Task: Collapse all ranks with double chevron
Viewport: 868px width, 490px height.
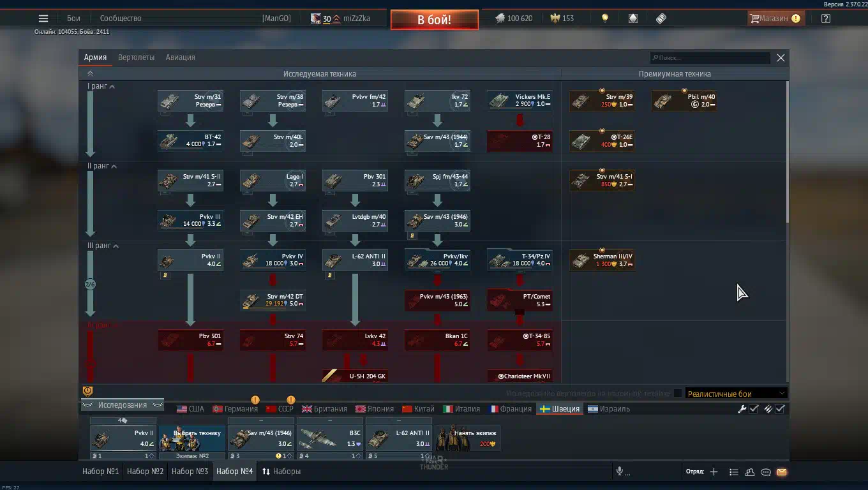Action: 90,74
